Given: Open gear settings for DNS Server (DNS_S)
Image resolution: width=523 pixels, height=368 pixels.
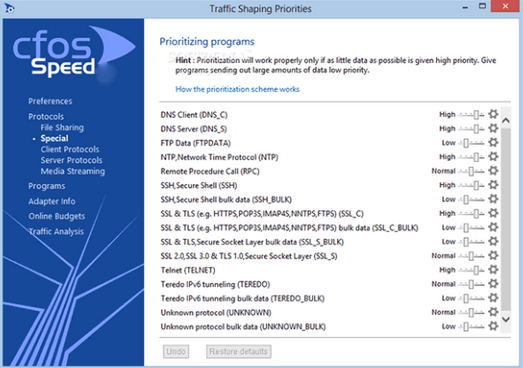Looking at the screenshot, I should point(493,128).
